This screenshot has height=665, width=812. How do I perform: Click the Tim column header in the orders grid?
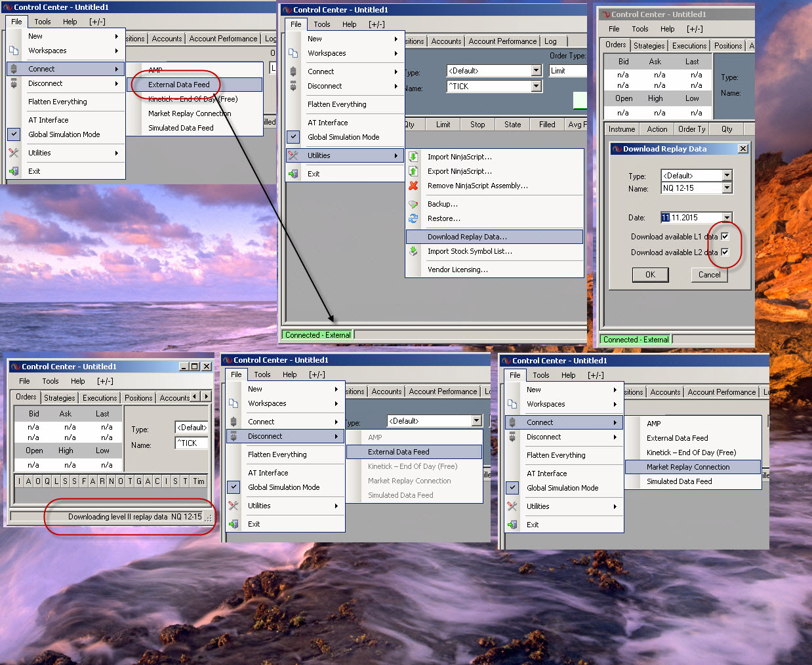coord(199,481)
